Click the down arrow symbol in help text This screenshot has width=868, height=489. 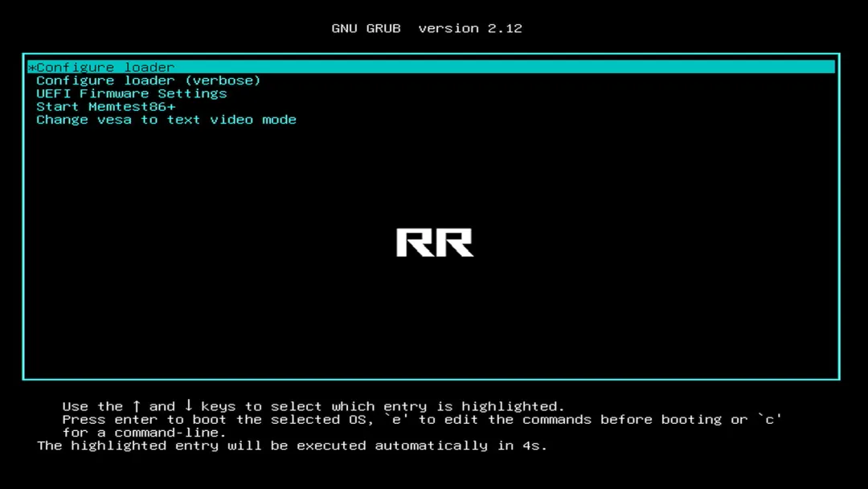tap(188, 406)
